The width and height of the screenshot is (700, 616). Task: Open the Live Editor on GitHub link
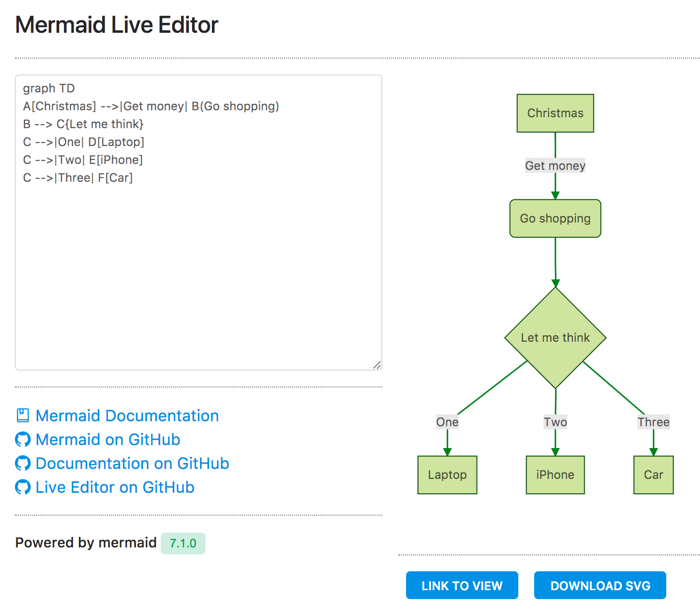114,487
